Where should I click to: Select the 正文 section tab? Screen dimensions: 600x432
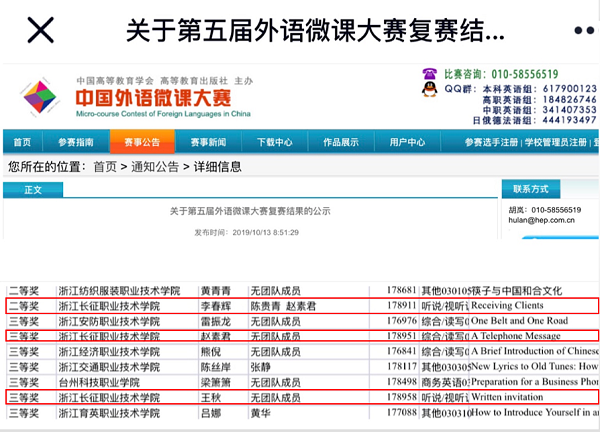(33, 189)
